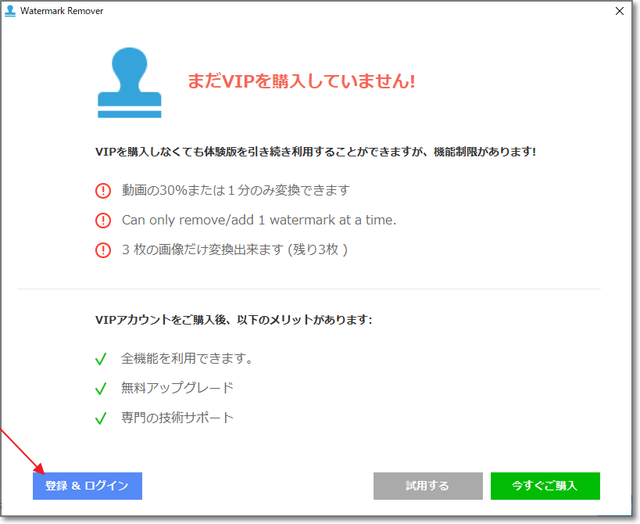Choose the gray 試用する trial button
This screenshot has width=640, height=524.
[427, 486]
